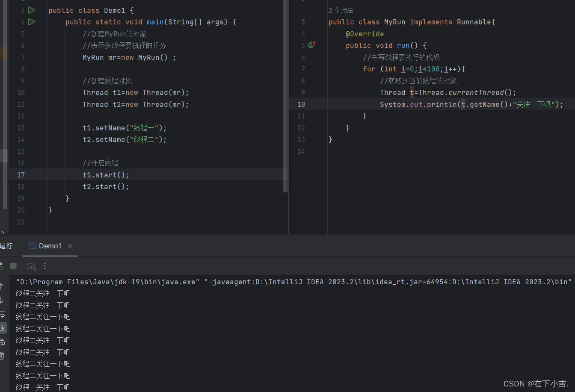Image resolution: width=575 pixels, height=392 pixels.
Task: Click the main(String[] args) method signature
Action: point(151,22)
